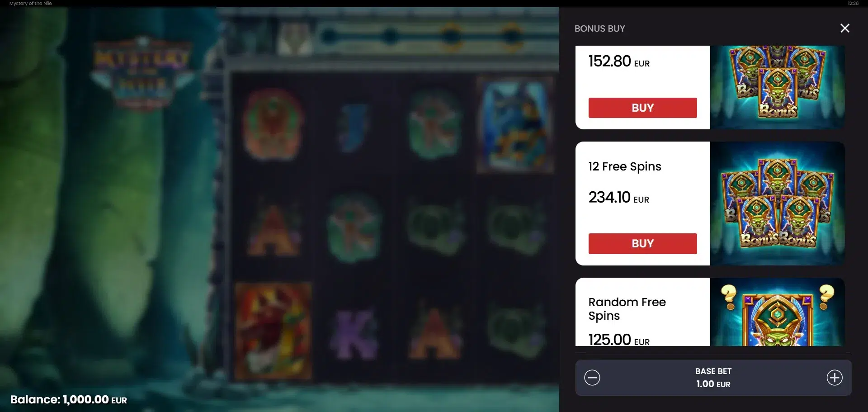Select the three bonus cards image
Screen dimensions: 868x412
click(777, 87)
